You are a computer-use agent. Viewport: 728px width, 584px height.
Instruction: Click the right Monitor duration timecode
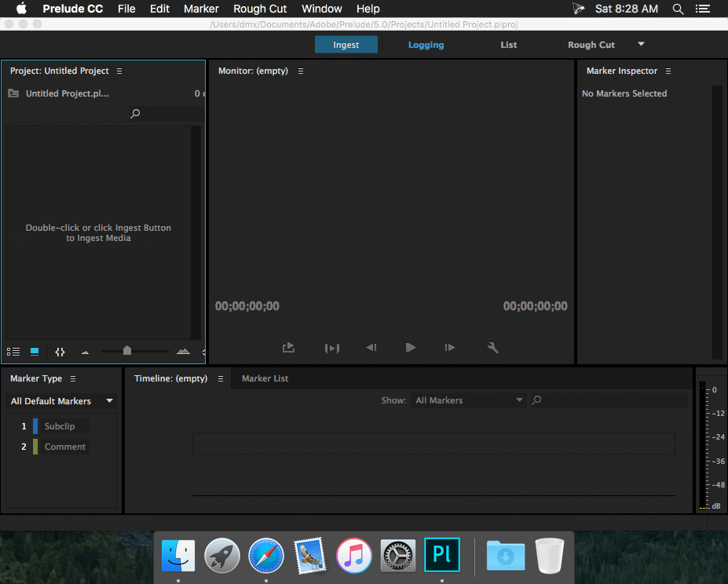pyautogui.click(x=536, y=306)
